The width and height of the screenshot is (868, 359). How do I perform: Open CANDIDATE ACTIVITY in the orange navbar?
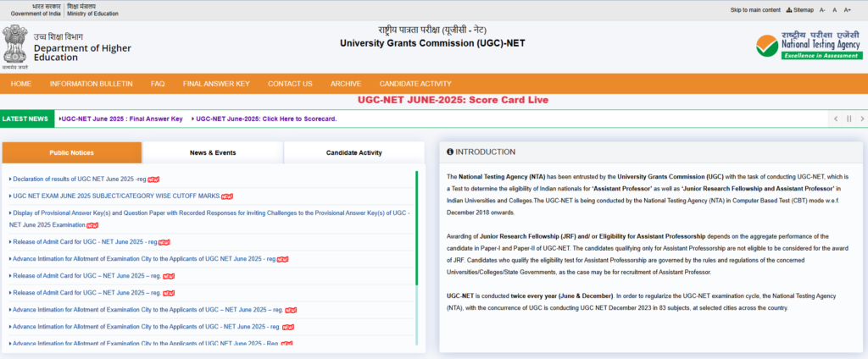pos(415,84)
